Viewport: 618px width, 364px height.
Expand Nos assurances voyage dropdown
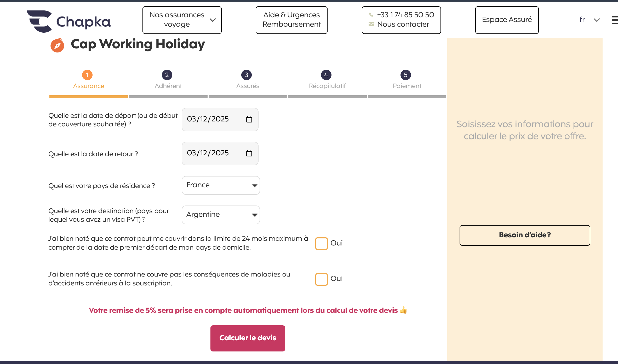(x=182, y=20)
